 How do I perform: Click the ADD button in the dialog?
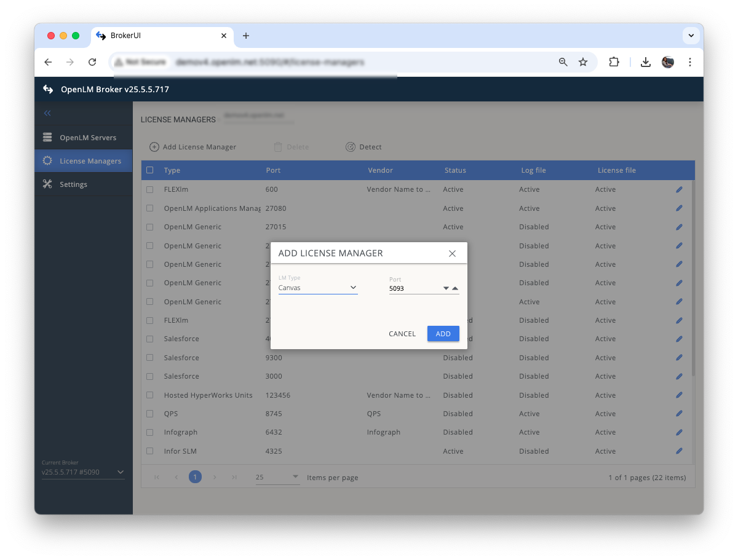point(443,334)
